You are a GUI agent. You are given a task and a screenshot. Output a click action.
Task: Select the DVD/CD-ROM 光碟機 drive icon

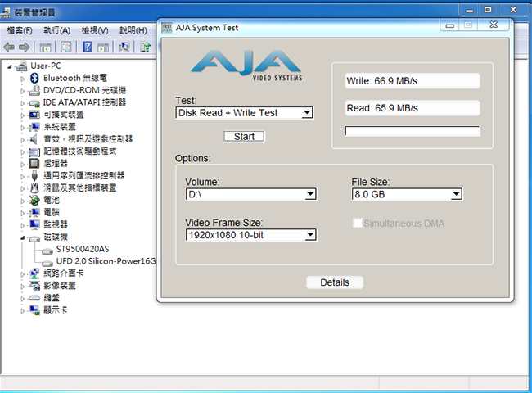34,90
